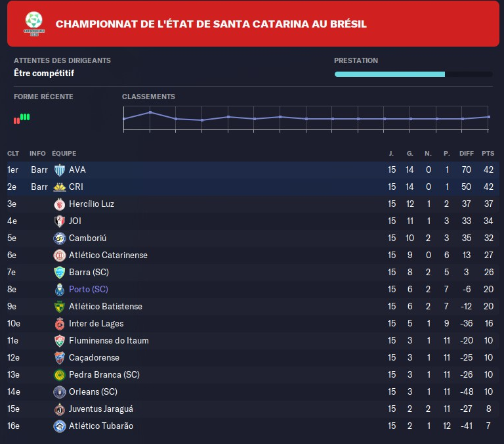The image size is (504, 444).
Task: Click the Forme Récente result indicators
Action: pos(22,118)
